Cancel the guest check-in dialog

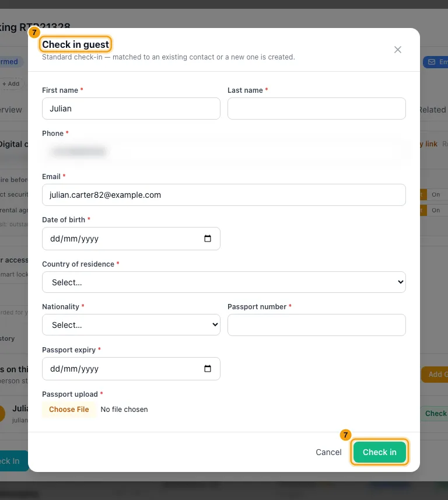328,452
